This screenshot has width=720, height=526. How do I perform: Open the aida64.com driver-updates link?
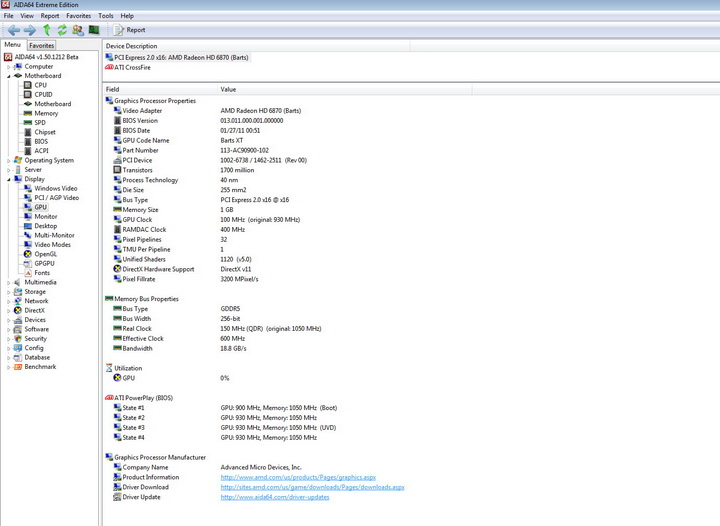(x=275, y=497)
